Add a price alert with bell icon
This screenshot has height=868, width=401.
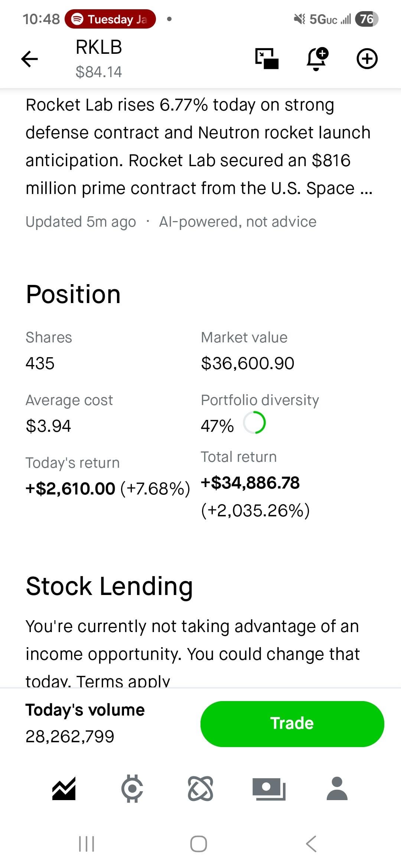317,59
